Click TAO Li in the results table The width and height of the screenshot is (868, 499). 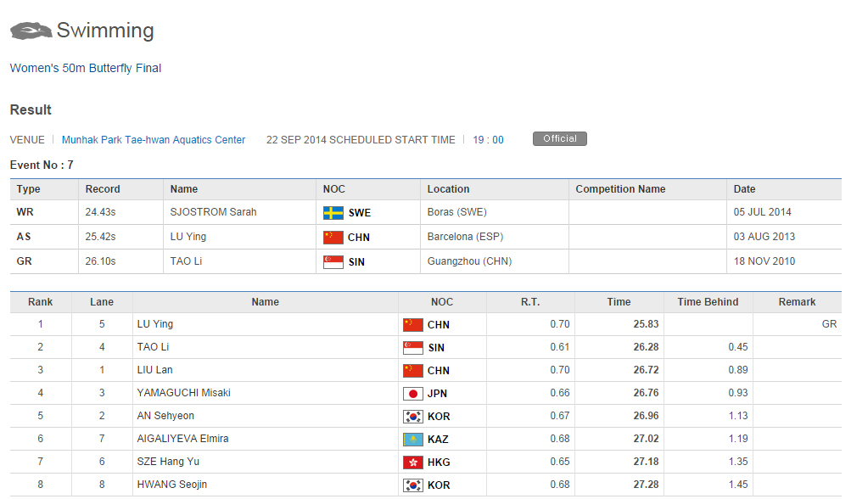(153, 347)
